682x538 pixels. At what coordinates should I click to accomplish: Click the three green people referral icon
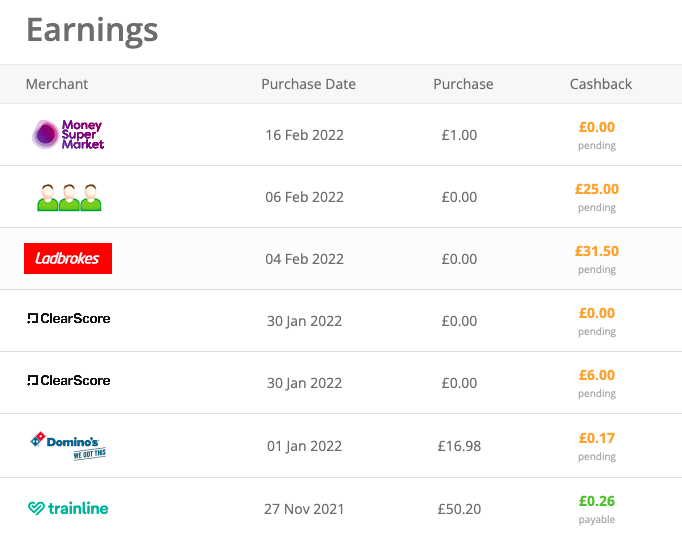coord(69,197)
